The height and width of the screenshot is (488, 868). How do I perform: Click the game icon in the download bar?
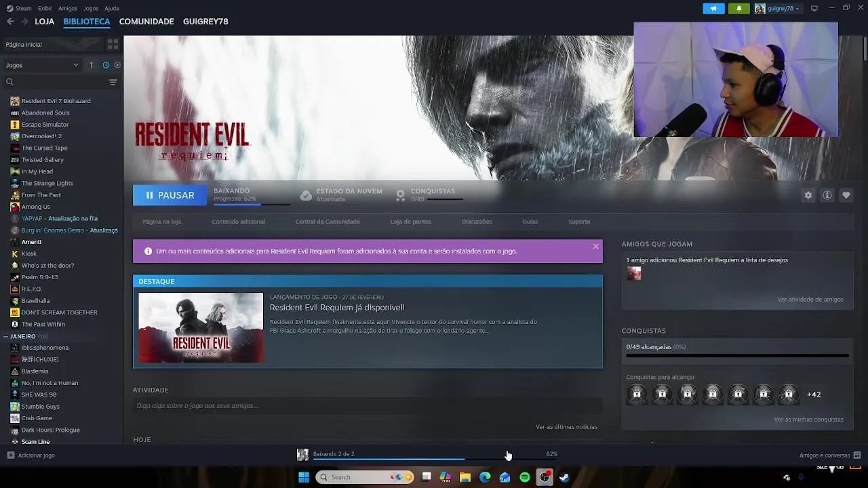pos(302,455)
